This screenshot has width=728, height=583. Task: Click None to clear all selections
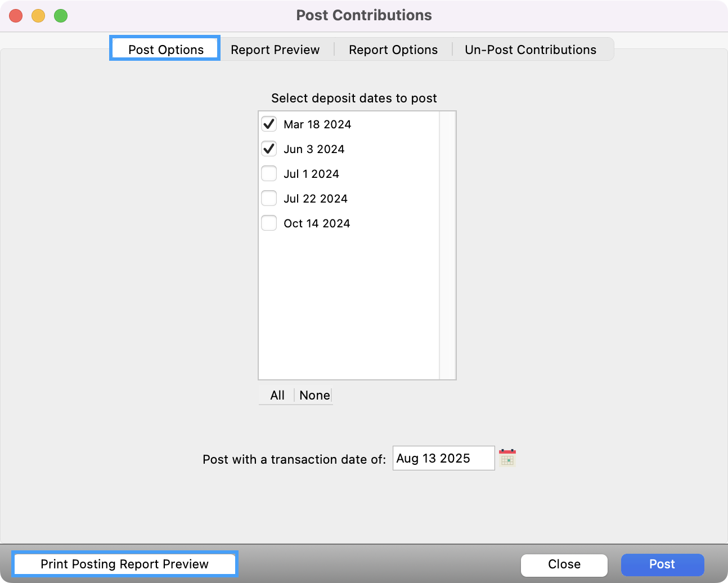pos(314,395)
